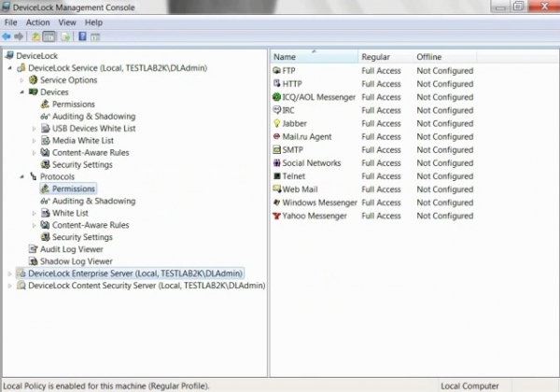
Task: Select the ICQ/AOL Messenger icon
Action: coord(276,97)
